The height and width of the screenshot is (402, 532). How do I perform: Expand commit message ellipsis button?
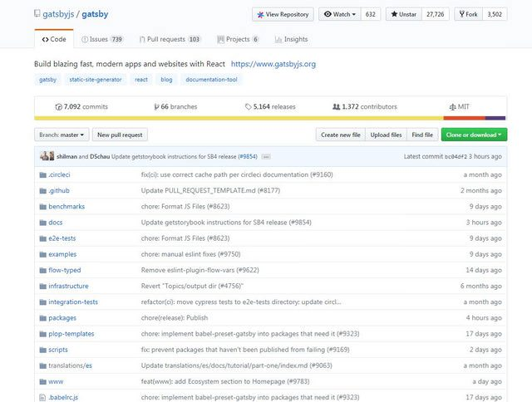pyautogui.click(x=266, y=157)
